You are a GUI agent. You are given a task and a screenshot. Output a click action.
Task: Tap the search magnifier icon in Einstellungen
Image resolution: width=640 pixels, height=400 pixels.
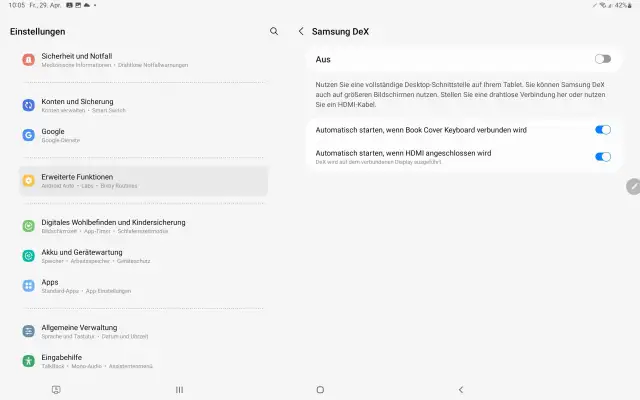274,31
